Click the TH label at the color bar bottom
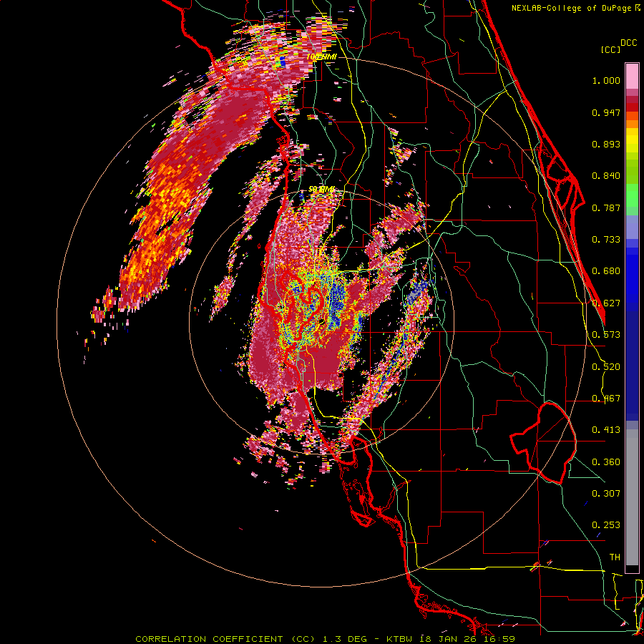This screenshot has height=644, width=644. click(615, 557)
